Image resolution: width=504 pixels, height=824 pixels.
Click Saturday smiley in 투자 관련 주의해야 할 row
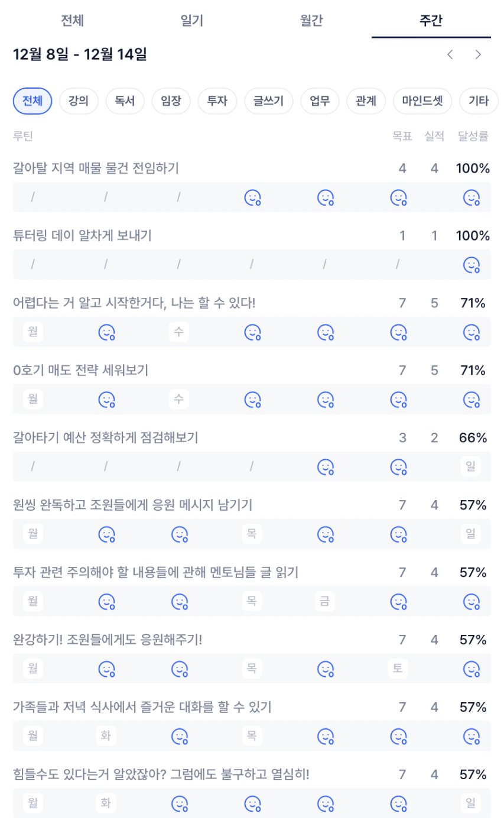398,602
